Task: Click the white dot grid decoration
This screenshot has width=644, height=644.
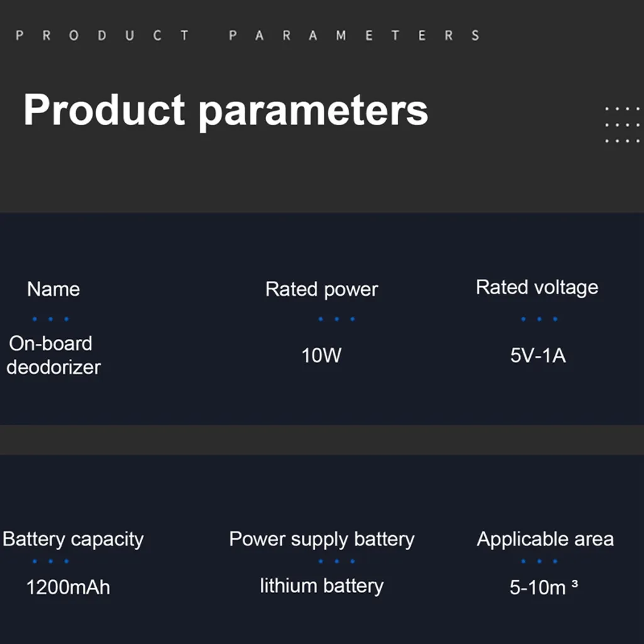Action: click(x=622, y=125)
